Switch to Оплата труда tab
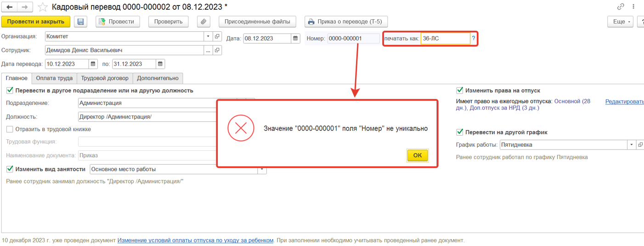 click(x=54, y=78)
